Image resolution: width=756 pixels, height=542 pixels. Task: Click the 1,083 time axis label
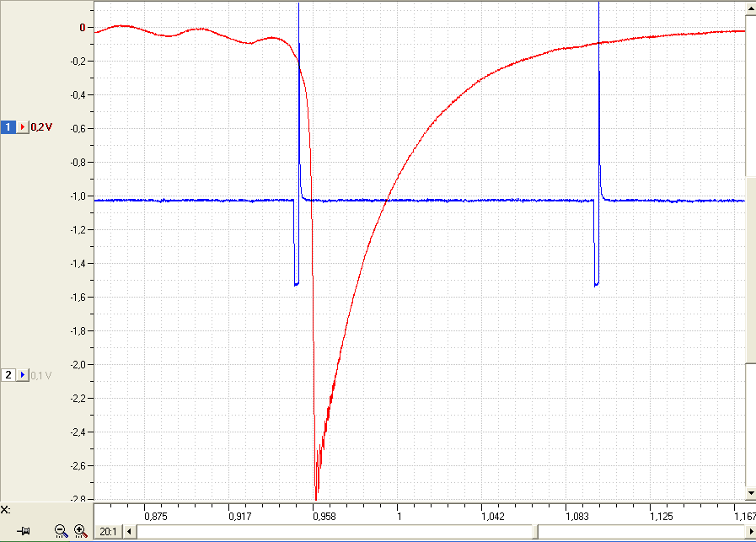click(577, 517)
